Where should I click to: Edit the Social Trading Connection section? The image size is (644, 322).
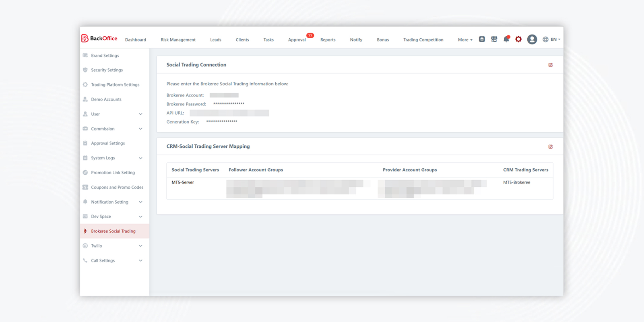pyautogui.click(x=550, y=65)
